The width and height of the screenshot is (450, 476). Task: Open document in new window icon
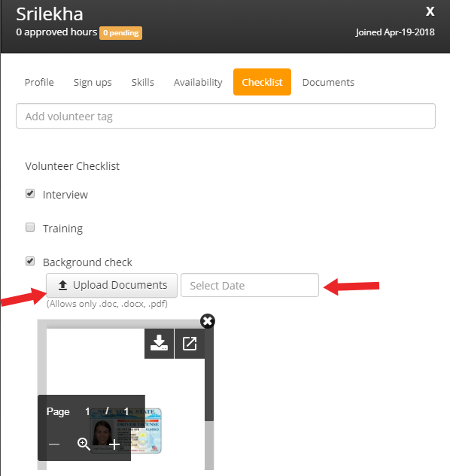click(190, 344)
